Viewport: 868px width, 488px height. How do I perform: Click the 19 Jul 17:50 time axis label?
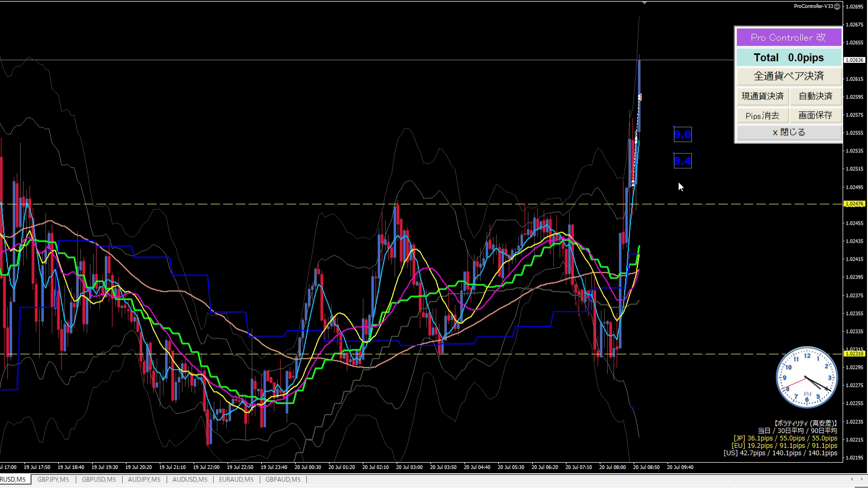tap(36, 467)
